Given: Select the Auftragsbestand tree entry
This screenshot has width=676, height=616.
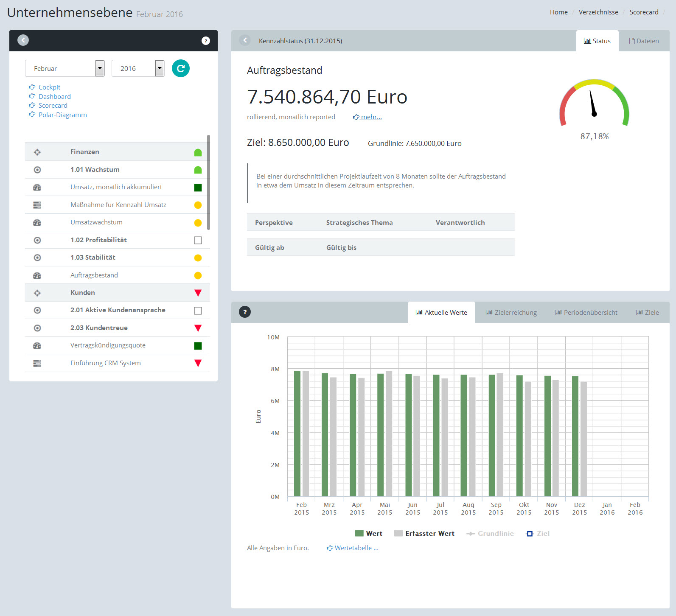Looking at the screenshot, I should pyautogui.click(x=94, y=275).
